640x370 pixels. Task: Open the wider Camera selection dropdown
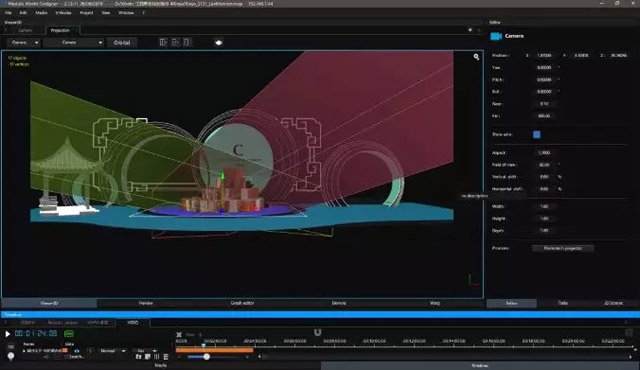click(x=74, y=42)
